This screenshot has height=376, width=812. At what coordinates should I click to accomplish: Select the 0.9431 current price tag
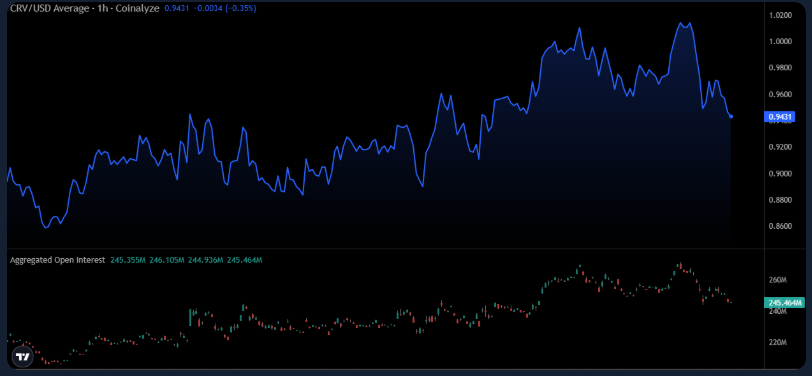click(779, 117)
